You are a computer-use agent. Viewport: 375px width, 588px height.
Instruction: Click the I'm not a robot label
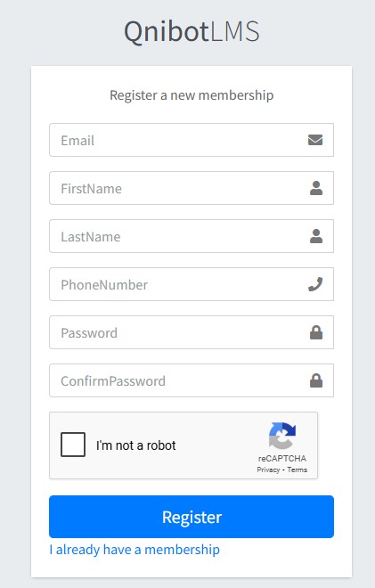click(135, 445)
